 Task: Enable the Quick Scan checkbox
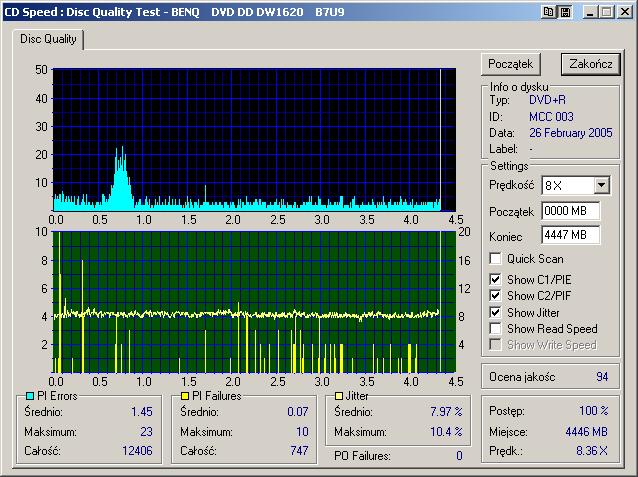click(x=495, y=258)
